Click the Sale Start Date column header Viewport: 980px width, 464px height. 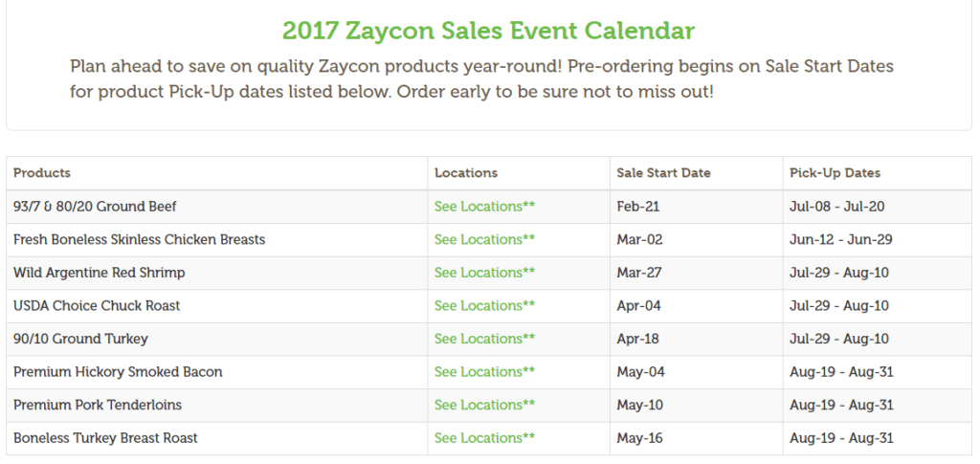tap(663, 173)
